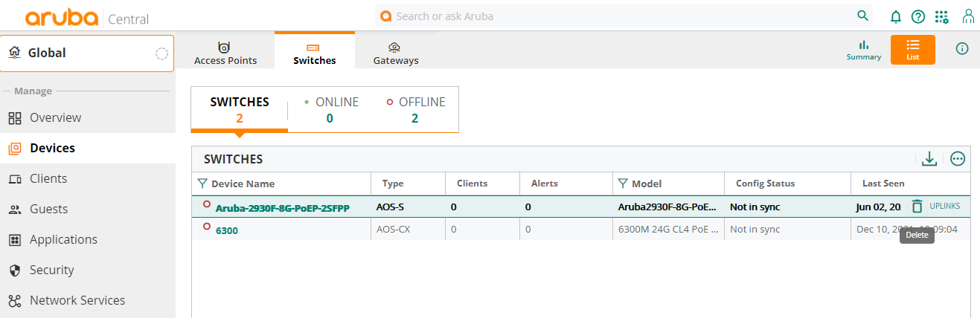Click the Jun 02 last seen cell

point(879,207)
